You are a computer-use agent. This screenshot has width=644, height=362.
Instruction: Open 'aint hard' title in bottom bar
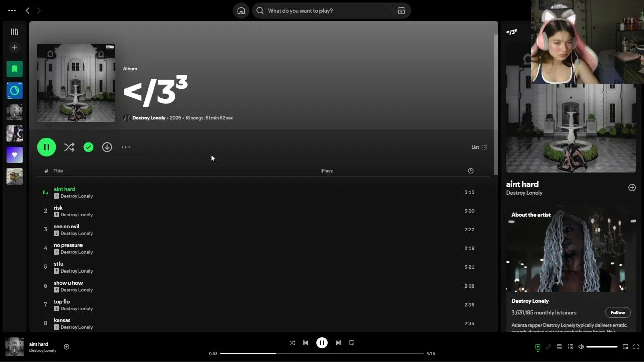pyautogui.click(x=38, y=344)
